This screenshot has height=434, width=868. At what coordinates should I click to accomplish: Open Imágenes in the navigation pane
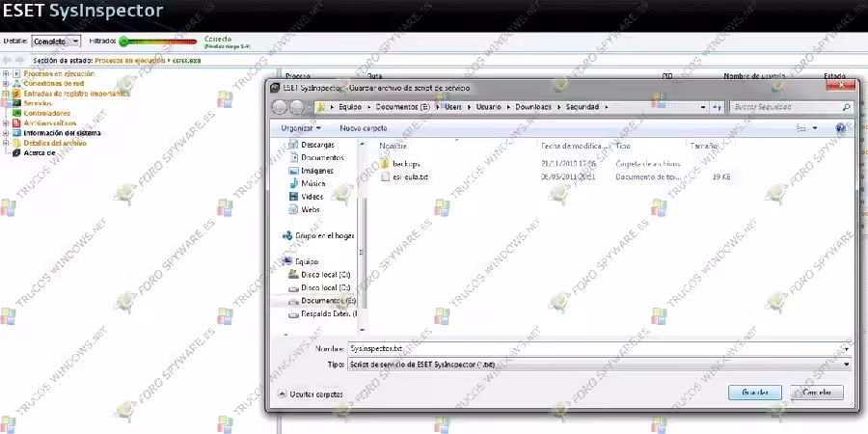[316, 171]
